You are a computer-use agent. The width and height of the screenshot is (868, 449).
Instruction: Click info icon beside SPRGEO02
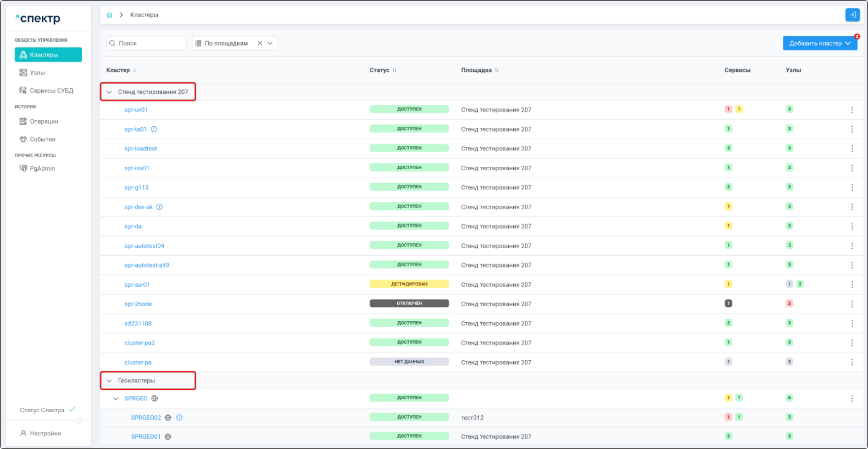click(179, 418)
